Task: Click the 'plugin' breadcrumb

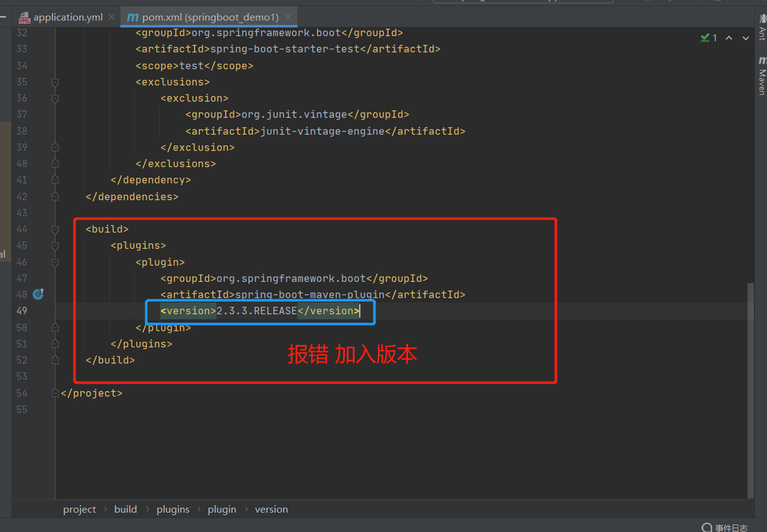Action: [x=222, y=510]
